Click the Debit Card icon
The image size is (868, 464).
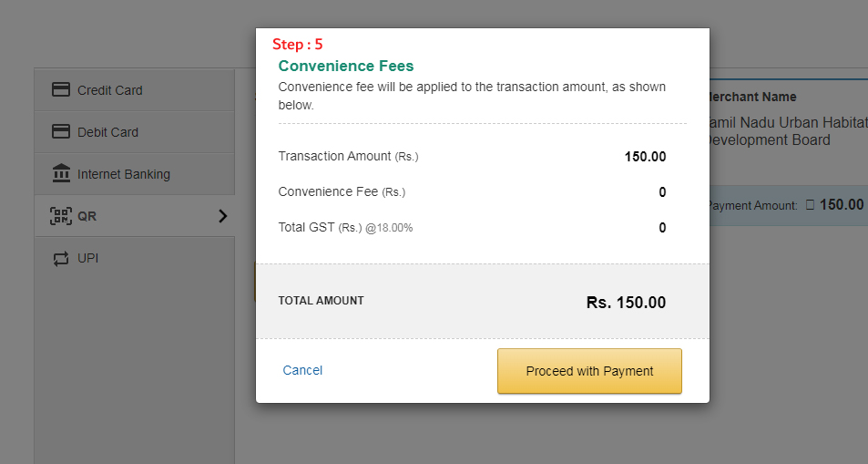click(x=61, y=131)
